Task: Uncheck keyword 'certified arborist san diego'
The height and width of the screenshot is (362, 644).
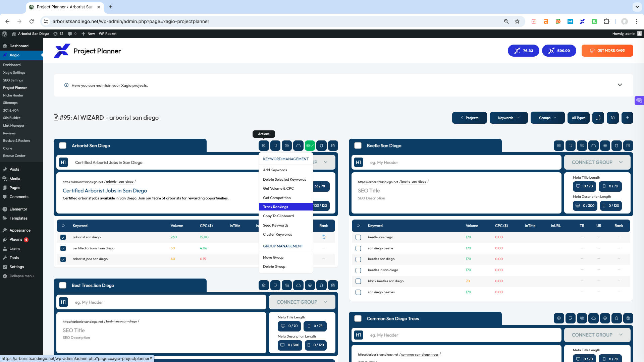Action: click(x=63, y=248)
